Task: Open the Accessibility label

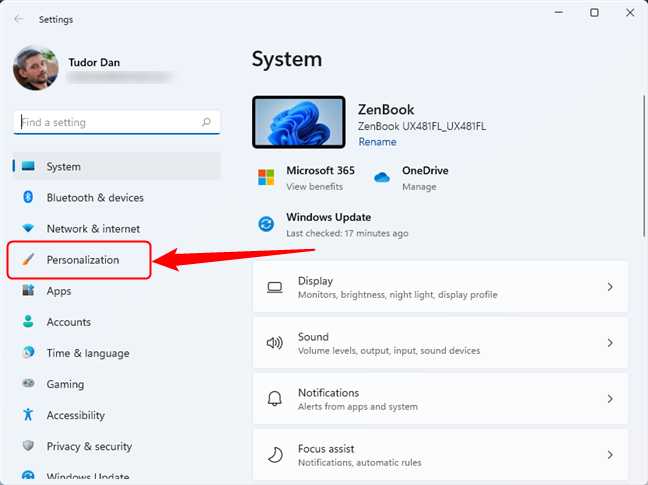Action: [x=76, y=415]
